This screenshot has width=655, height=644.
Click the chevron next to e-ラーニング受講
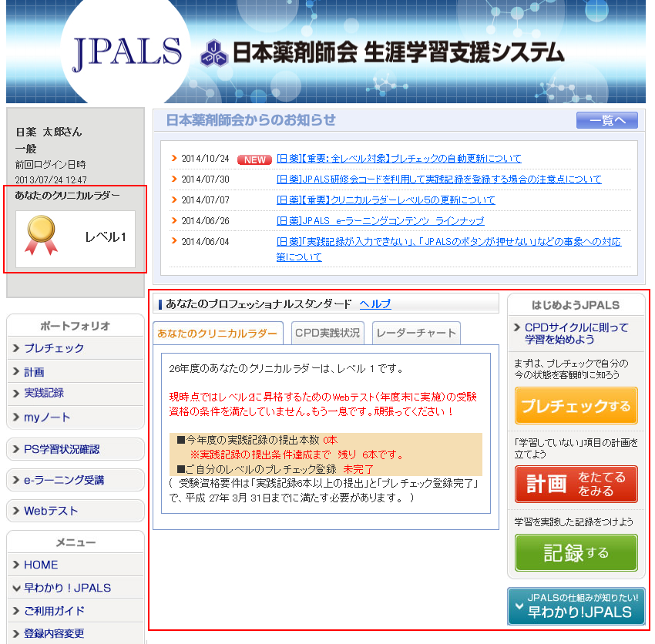click(16, 480)
